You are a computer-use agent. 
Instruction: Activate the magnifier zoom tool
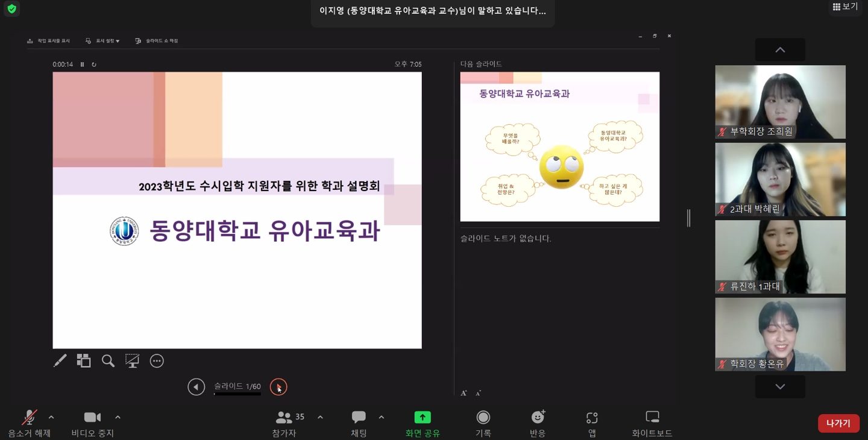click(x=108, y=360)
